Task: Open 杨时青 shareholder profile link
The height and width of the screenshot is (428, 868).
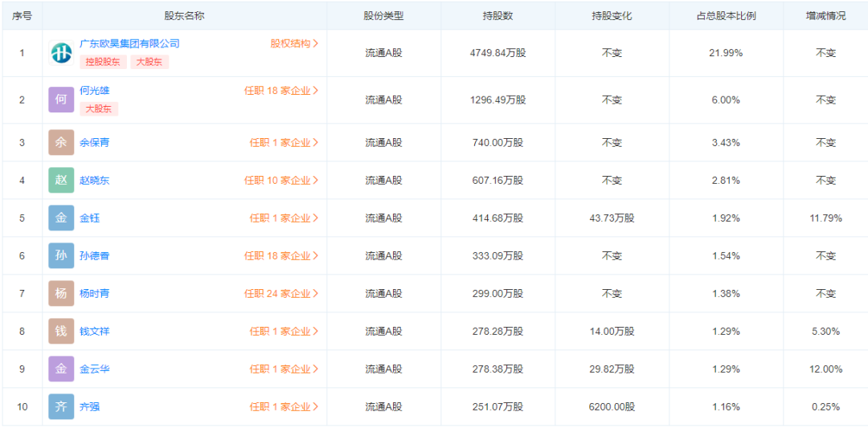Action: click(x=94, y=294)
